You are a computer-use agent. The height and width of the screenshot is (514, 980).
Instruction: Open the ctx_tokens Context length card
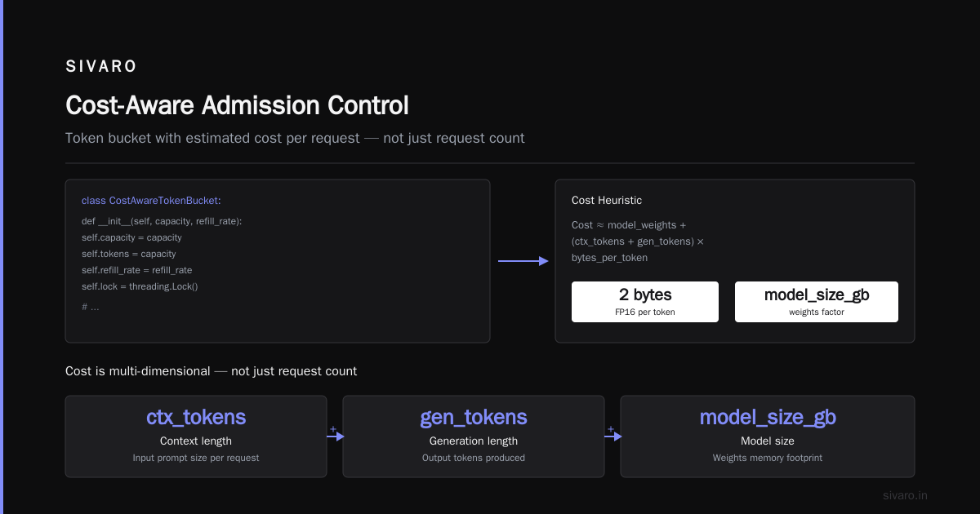coord(196,436)
